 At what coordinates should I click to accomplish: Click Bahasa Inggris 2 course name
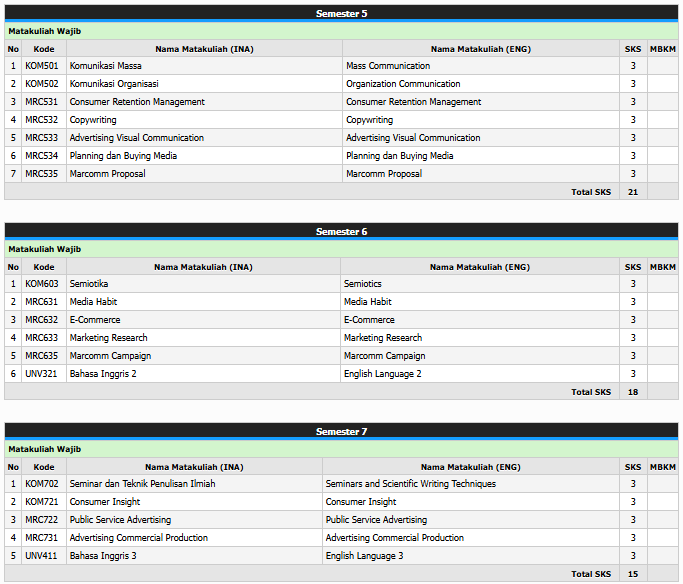pyautogui.click(x=103, y=374)
